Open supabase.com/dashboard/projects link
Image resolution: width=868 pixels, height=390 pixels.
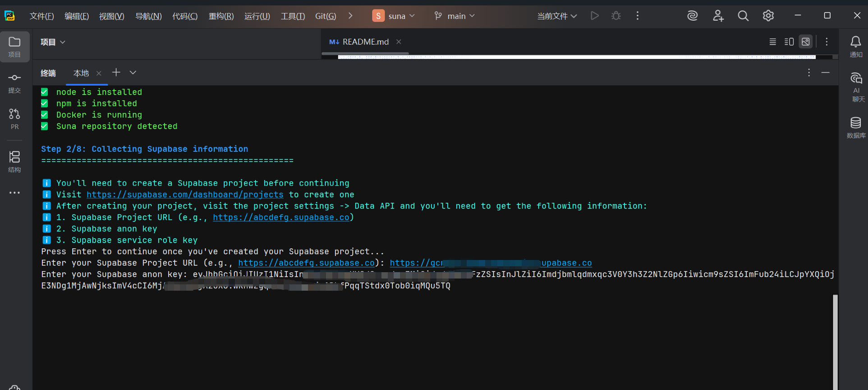[x=185, y=195]
